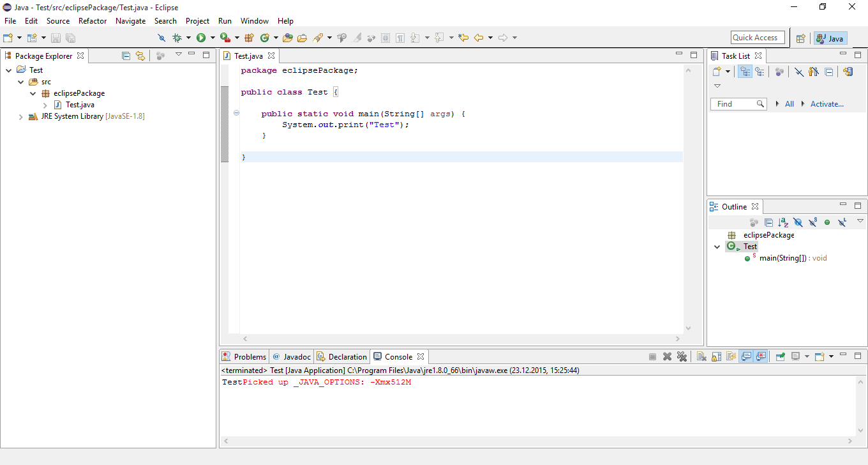The width and height of the screenshot is (868, 465).
Task: Toggle Scheduled view in Task List
Action: (759, 72)
